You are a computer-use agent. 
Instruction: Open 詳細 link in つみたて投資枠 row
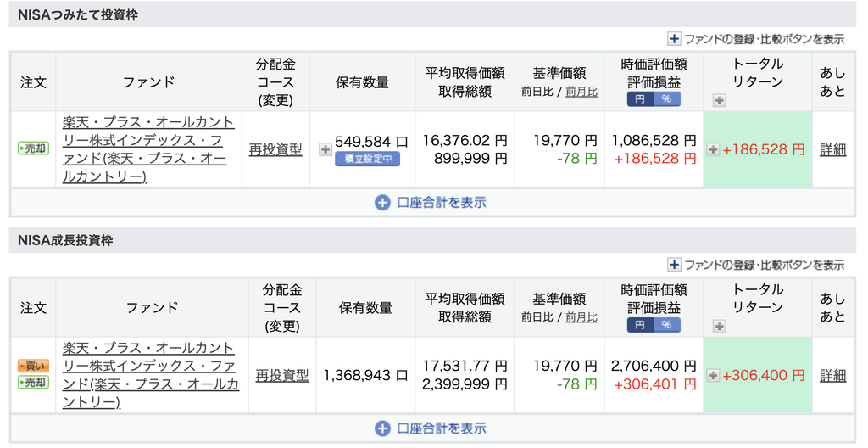pos(832,149)
